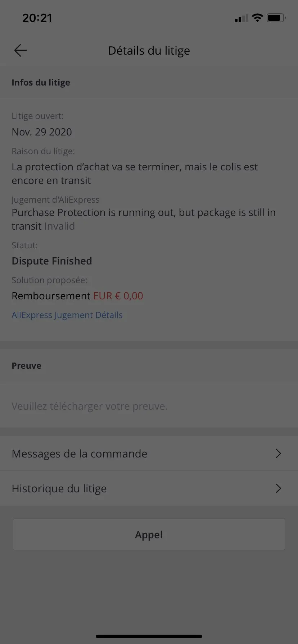Viewport: 298px width, 644px height.
Task: Tap the Détails du litige title
Action: tap(149, 51)
